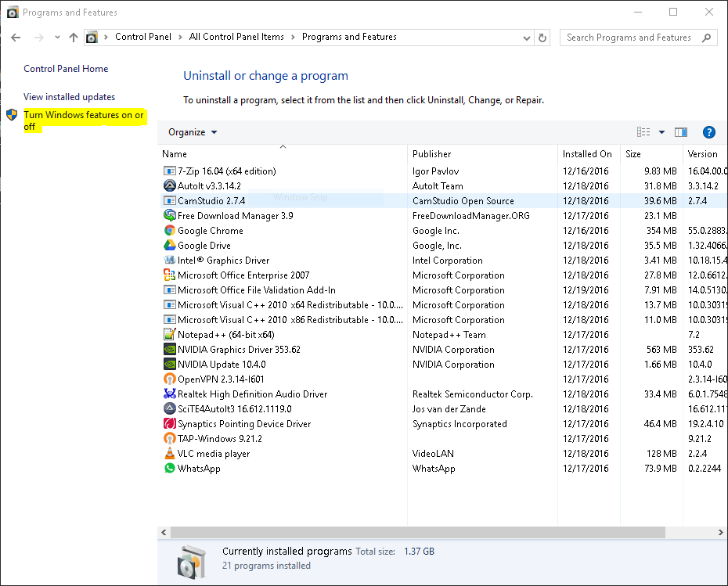Click Control Panel in the breadcrumb

point(143,37)
